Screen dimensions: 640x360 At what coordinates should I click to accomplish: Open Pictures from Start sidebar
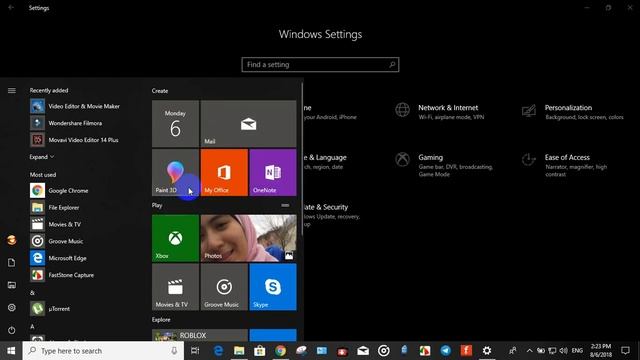click(11, 285)
